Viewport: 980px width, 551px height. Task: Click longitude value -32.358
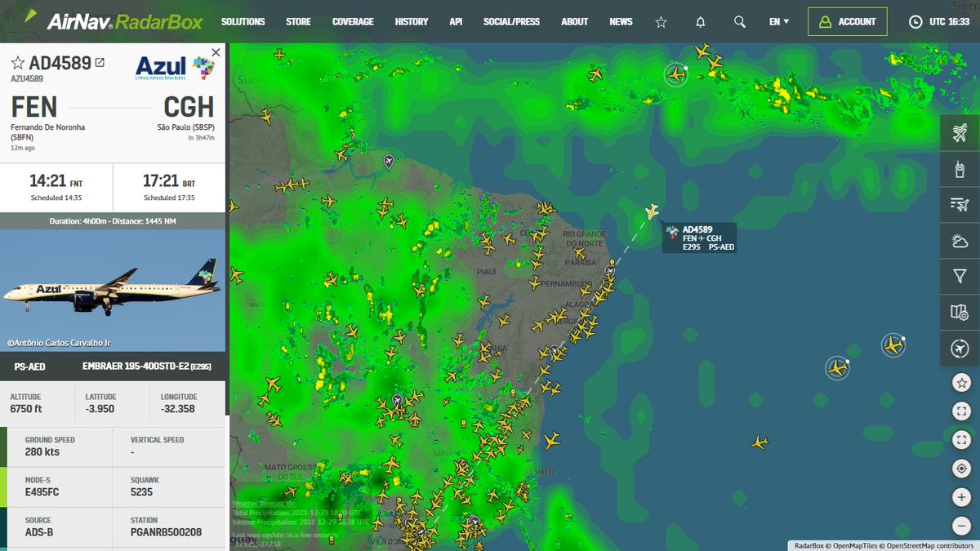[177, 409]
